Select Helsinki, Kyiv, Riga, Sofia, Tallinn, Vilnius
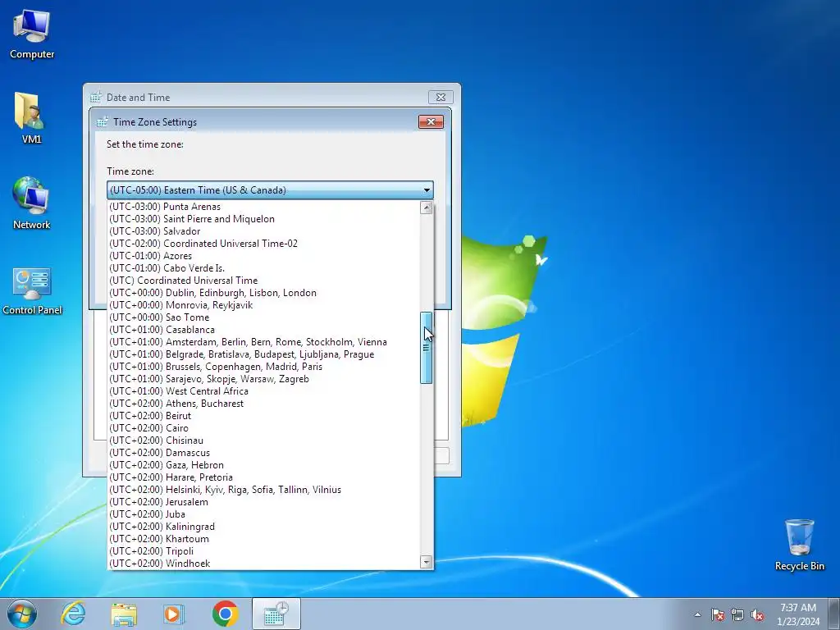 [x=264, y=491]
